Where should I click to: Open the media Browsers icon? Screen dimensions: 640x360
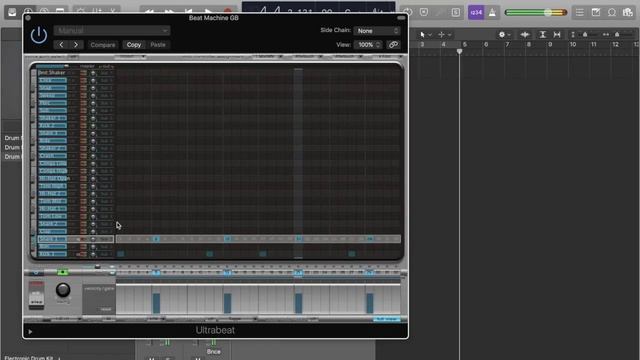pyautogui.click(x=628, y=13)
